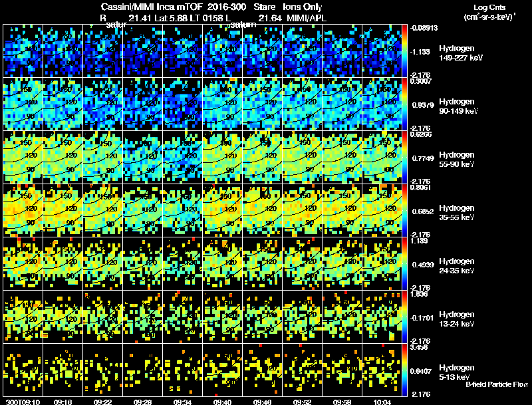Select the Hydrogen 5-13 keV image at 09:40

[x=223, y=370]
